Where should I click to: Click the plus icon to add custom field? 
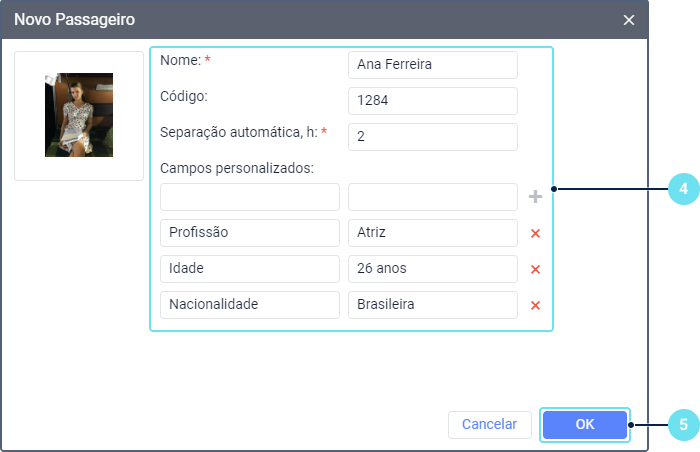(535, 197)
